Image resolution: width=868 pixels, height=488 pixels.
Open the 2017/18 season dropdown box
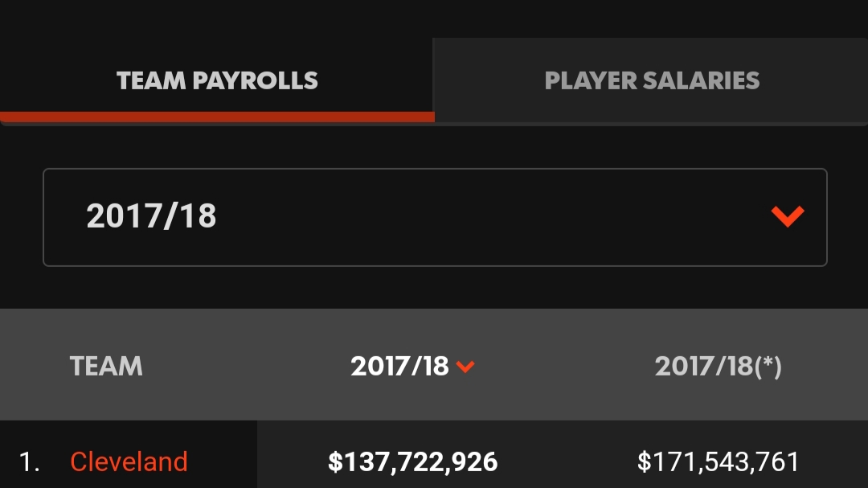435,217
